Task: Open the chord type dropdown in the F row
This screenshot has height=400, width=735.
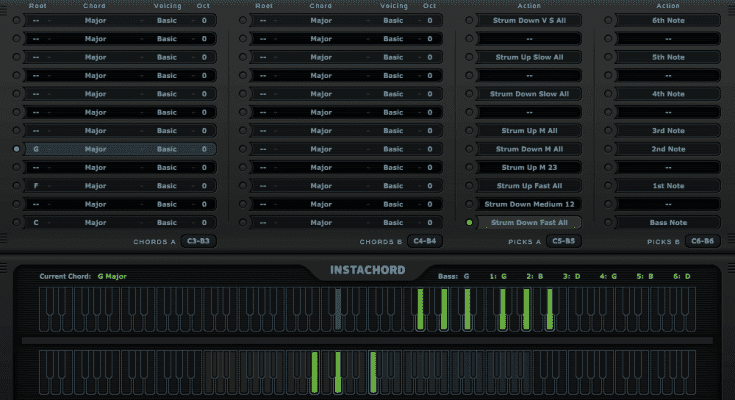Action: click(x=96, y=186)
